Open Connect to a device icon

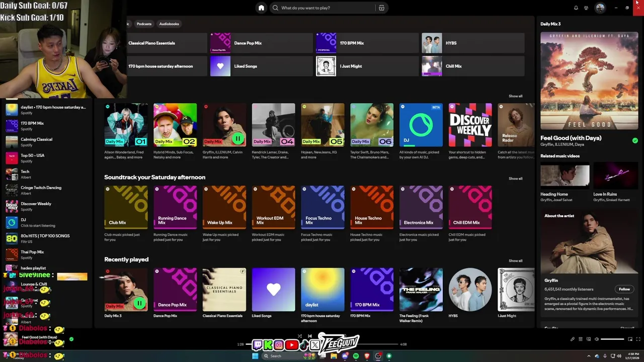point(589,339)
